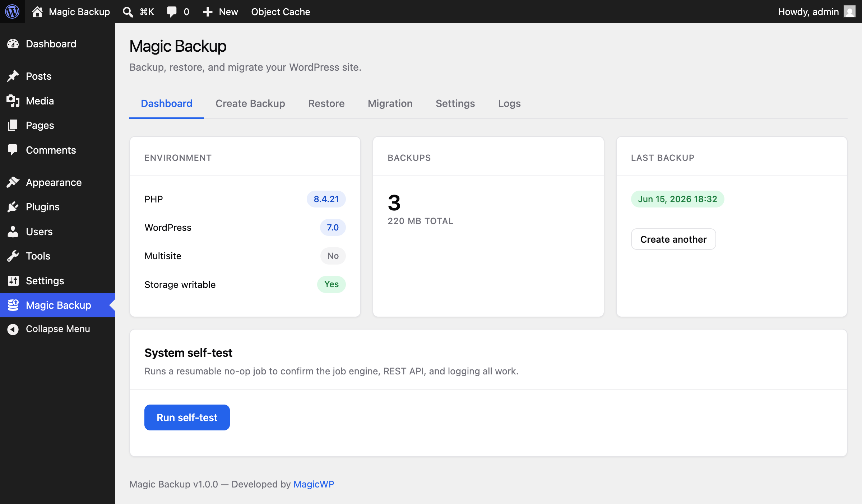Click the Magic Backup page title
Viewport: 862px width, 504px height.
[x=178, y=46]
